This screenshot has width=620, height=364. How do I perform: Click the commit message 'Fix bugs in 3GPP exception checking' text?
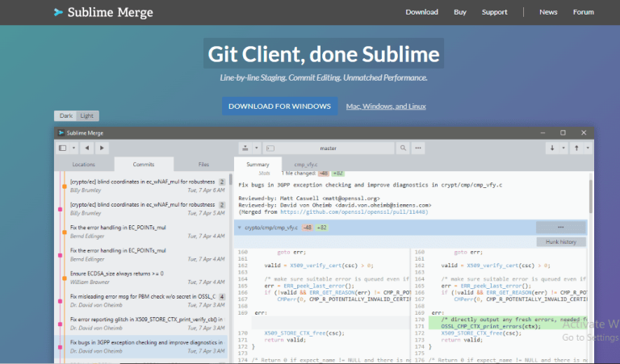[370, 185]
